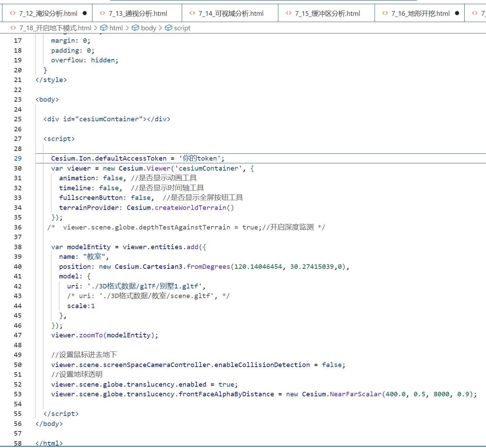Click Cesium.Viewer constructor on line 30

tap(145, 169)
